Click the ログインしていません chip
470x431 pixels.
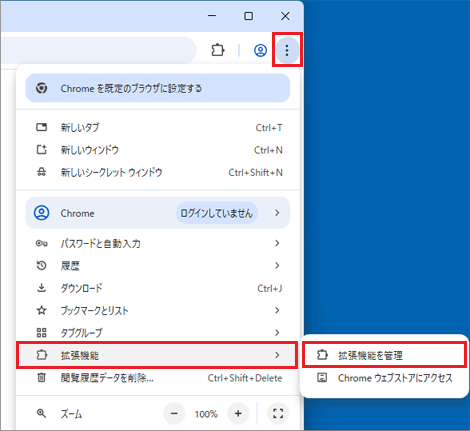point(217,213)
